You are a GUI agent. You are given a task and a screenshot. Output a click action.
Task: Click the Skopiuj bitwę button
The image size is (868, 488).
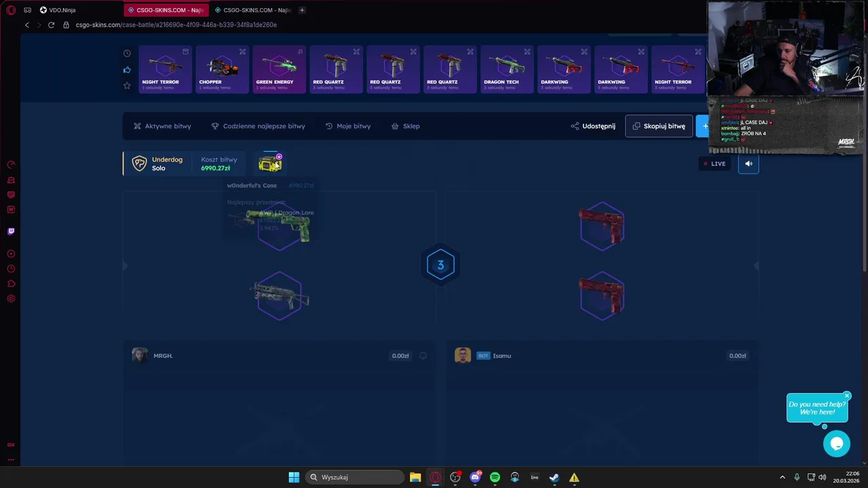click(659, 126)
